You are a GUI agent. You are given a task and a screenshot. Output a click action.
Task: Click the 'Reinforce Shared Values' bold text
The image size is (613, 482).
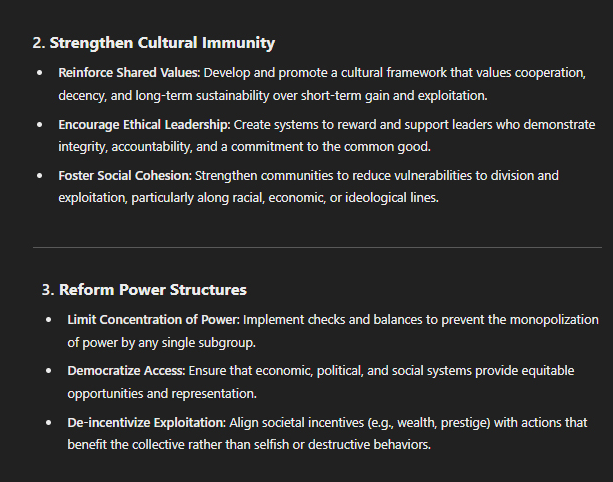click(129, 73)
